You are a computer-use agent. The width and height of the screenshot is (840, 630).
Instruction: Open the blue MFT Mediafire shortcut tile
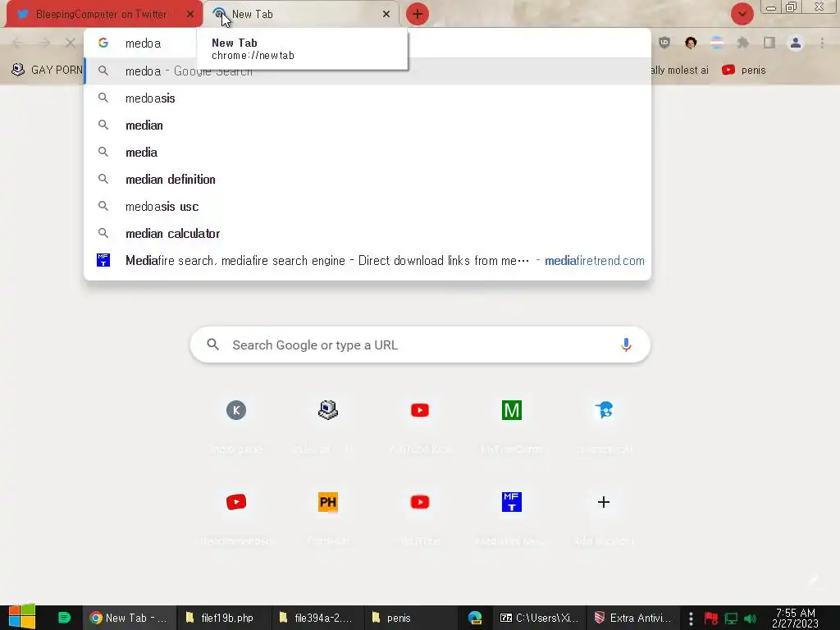coord(512,502)
